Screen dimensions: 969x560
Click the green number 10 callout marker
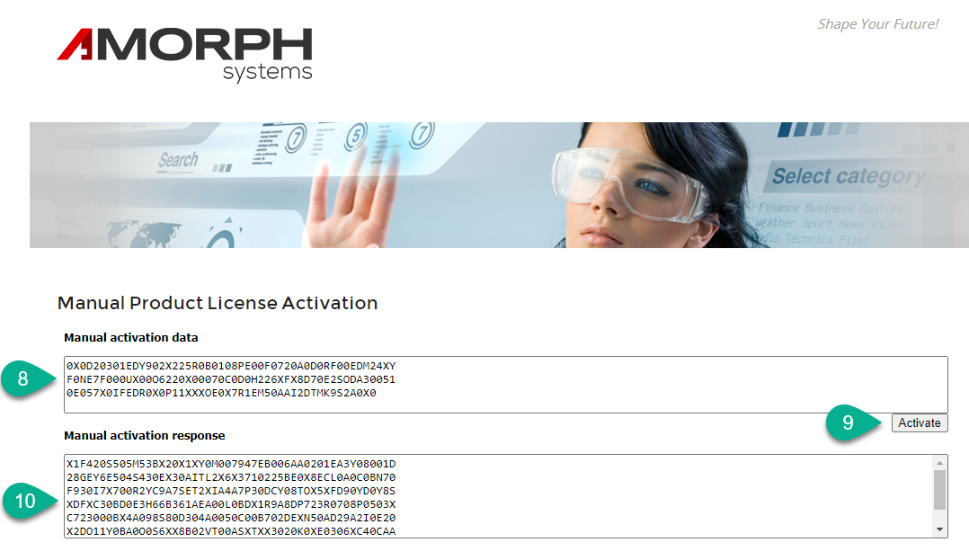[24, 500]
